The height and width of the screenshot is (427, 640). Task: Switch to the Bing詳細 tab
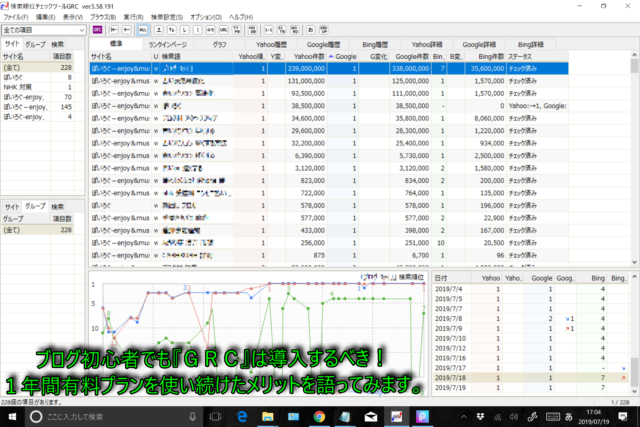pos(531,44)
